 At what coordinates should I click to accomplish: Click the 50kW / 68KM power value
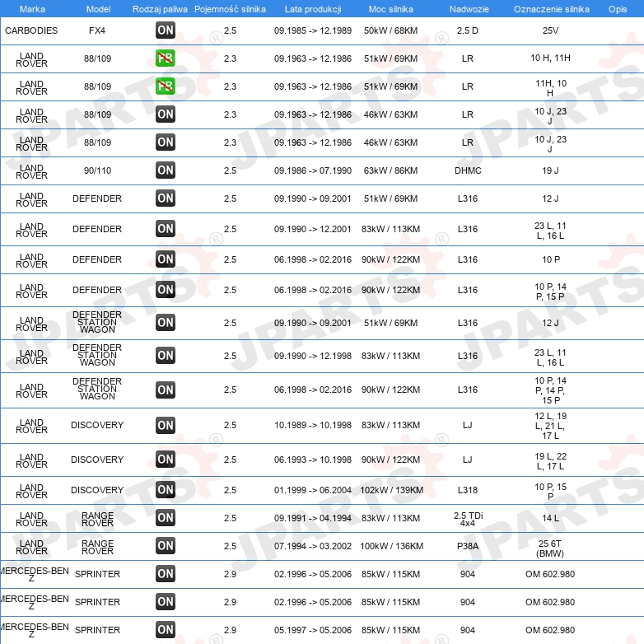click(390, 30)
